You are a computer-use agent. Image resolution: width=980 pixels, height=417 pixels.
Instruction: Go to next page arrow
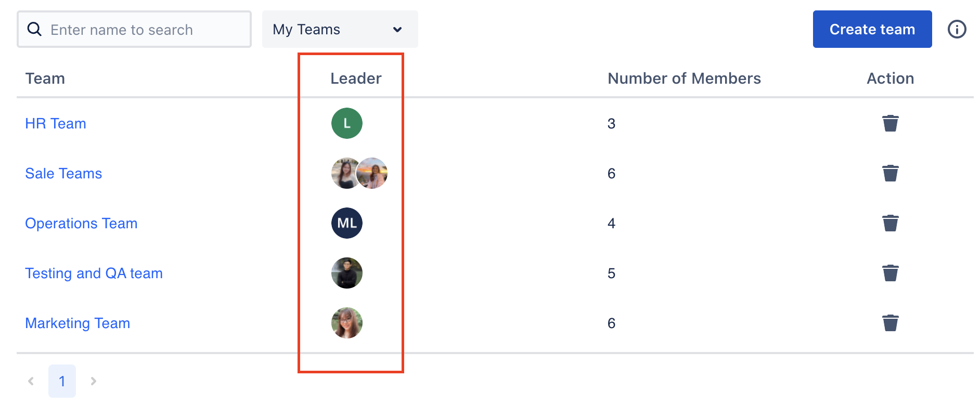coord(94,381)
